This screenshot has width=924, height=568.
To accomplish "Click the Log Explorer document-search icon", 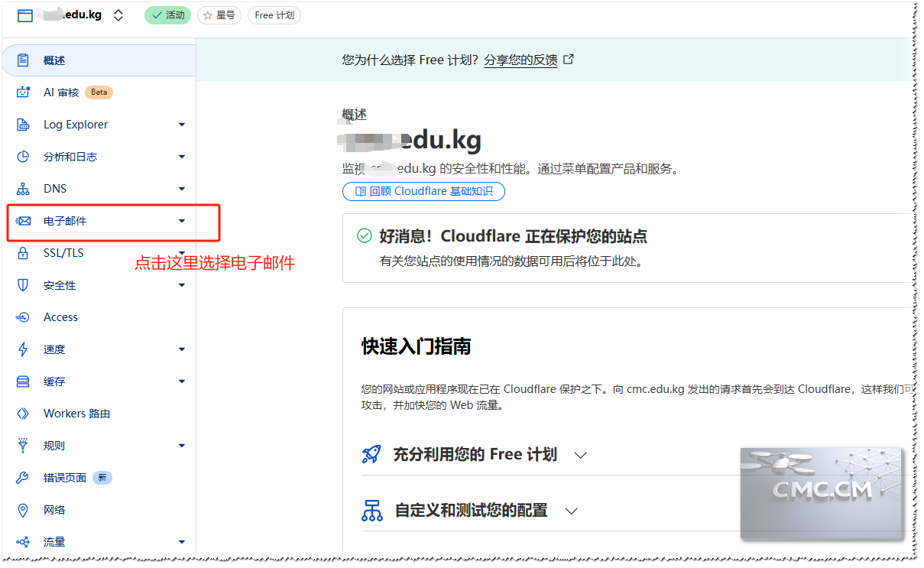I will (23, 125).
